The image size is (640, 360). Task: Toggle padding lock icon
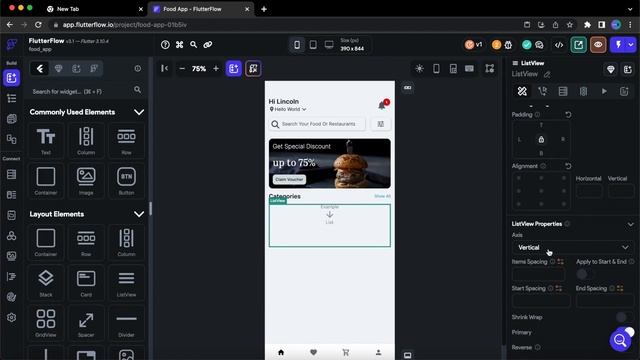pos(541,140)
